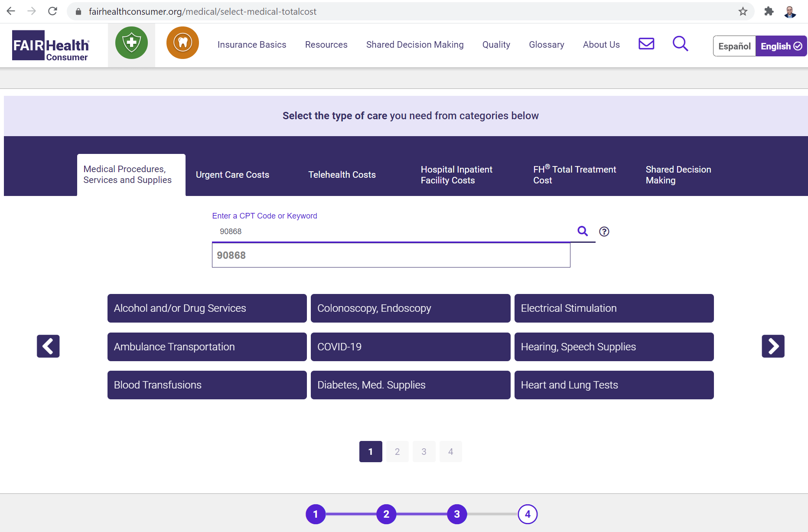Select the 90868 autocomplete suggestion
This screenshot has height=532, width=808.
point(391,255)
